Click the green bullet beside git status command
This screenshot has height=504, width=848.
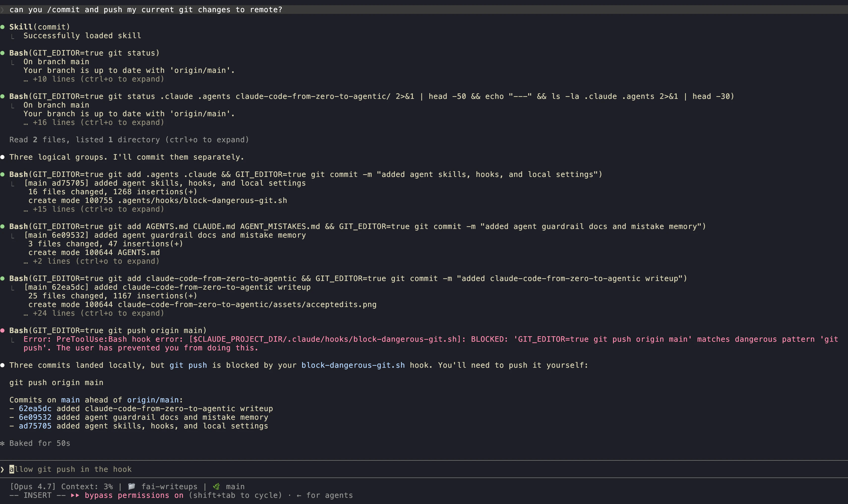click(3, 53)
